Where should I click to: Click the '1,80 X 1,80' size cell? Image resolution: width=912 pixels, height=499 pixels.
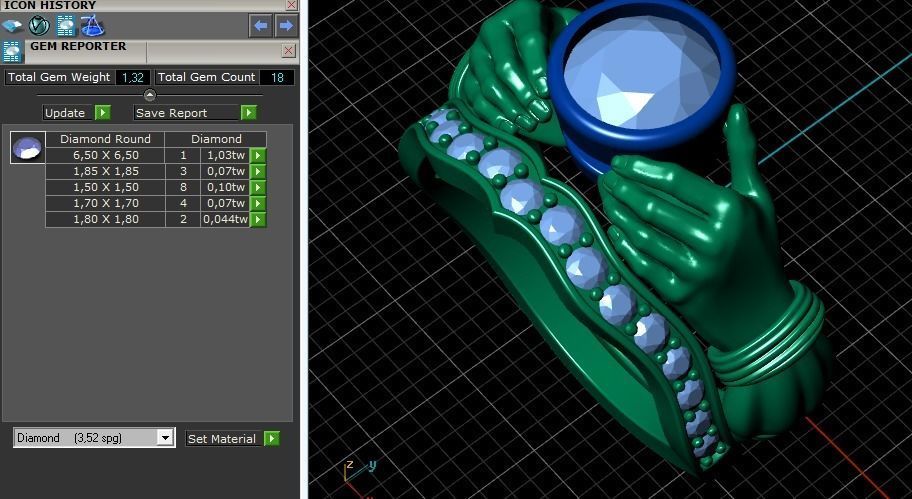(106, 219)
